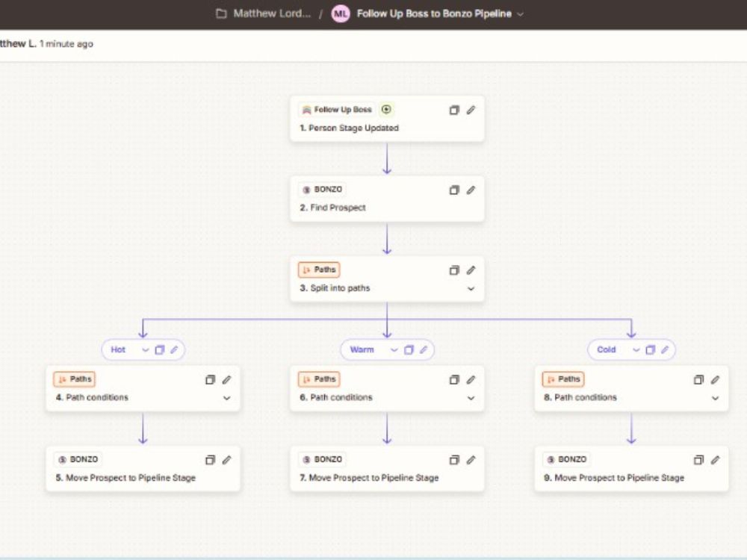Select the Follow Up Boss app badge

[337, 110]
